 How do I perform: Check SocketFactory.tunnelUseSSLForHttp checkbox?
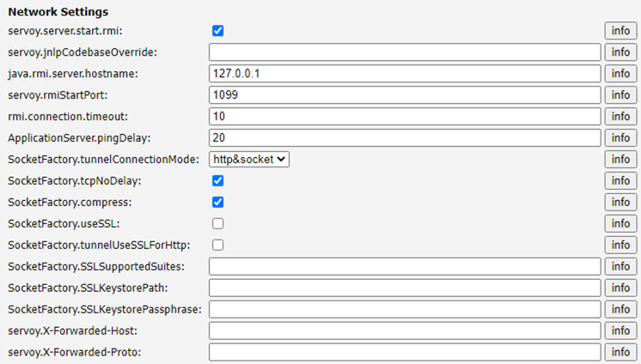pyautogui.click(x=218, y=246)
